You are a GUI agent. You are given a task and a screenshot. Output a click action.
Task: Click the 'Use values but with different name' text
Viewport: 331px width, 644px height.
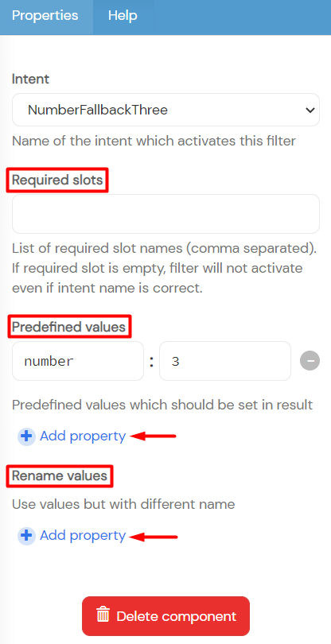pyautogui.click(x=123, y=504)
